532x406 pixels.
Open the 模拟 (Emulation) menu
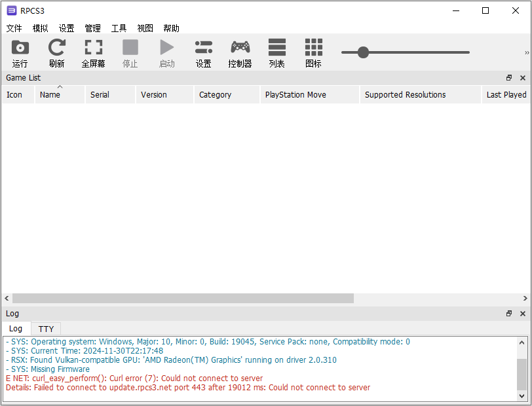40,28
